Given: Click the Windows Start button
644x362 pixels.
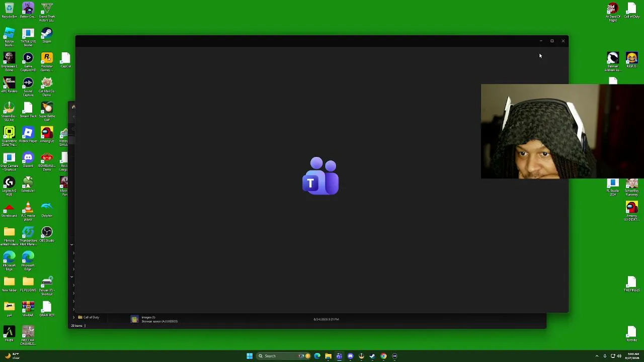Looking at the screenshot, I should click(x=250, y=356).
